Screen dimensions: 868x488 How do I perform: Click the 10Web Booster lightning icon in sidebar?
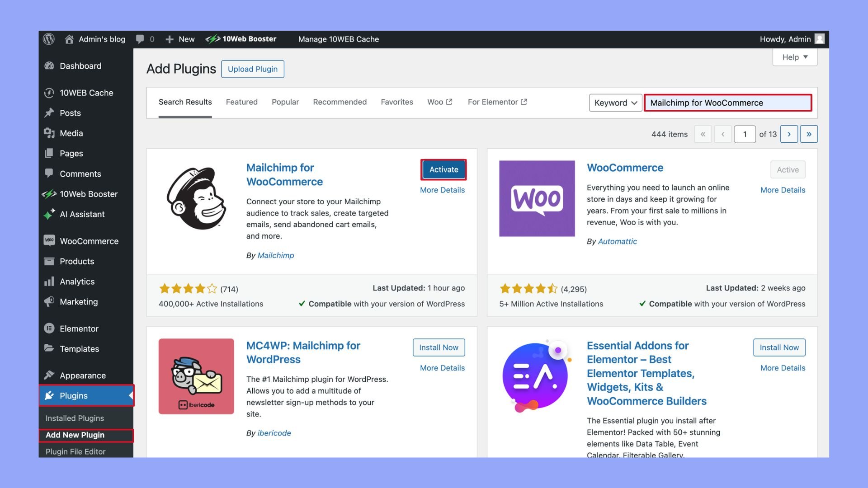(x=49, y=194)
